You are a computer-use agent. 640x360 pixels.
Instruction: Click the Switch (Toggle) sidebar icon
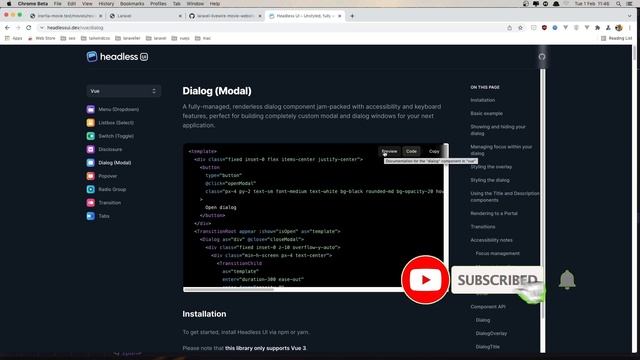point(91,136)
